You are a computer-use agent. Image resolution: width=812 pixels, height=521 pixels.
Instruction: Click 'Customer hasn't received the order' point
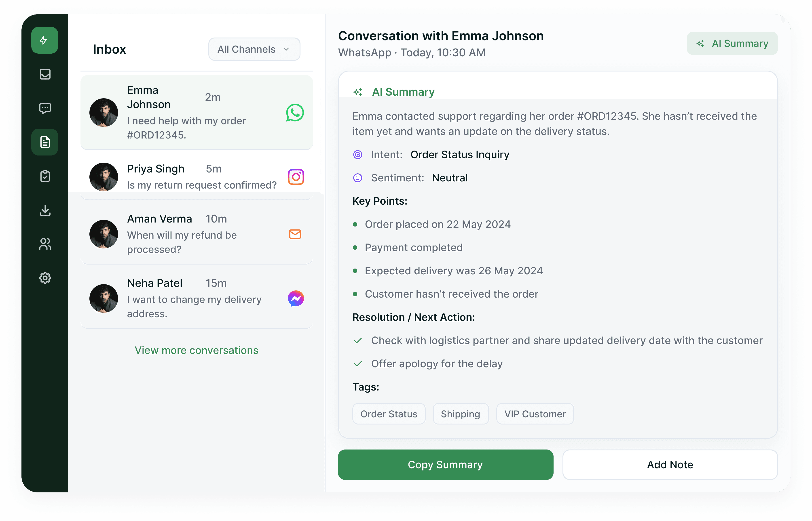pyautogui.click(x=452, y=294)
